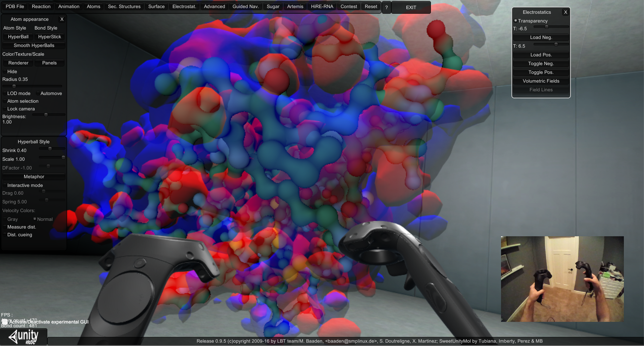The image size is (644, 346).
Task: Open the Advanced menu
Action: (x=214, y=6)
